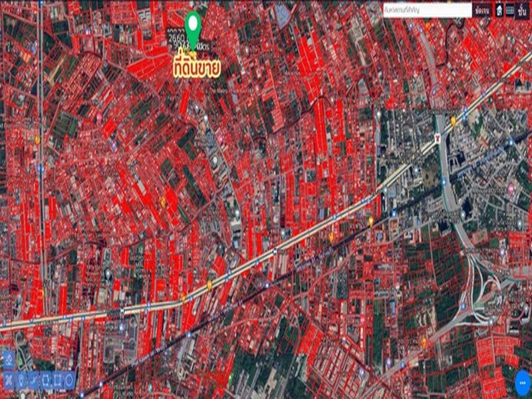Open the ชั้น layers menu
The width and height of the screenshot is (532, 399).
click(523, 10)
